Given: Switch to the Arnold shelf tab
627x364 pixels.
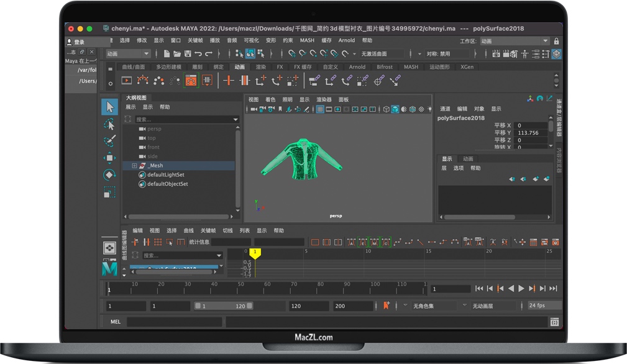Looking at the screenshot, I should point(357,67).
